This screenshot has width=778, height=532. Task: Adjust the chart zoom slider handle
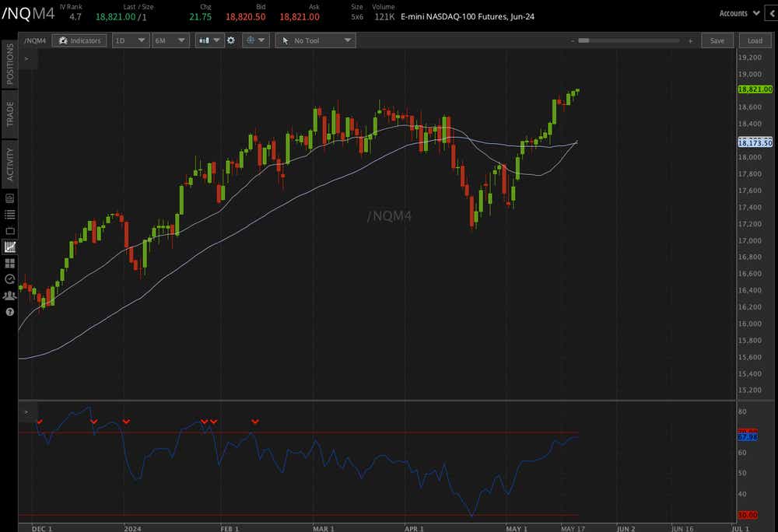pyautogui.click(x=584, y=40)
